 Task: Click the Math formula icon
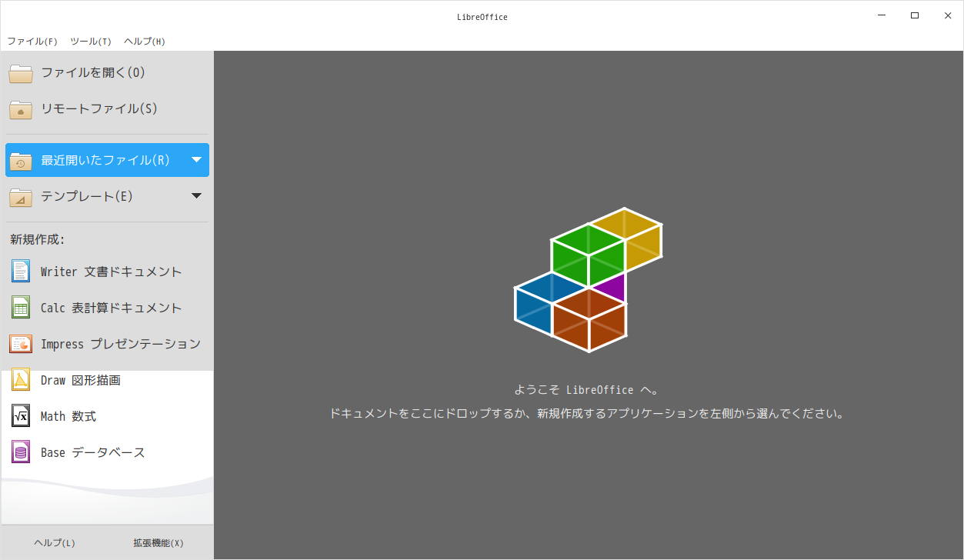pyautogui.click(x=21, y=415)
